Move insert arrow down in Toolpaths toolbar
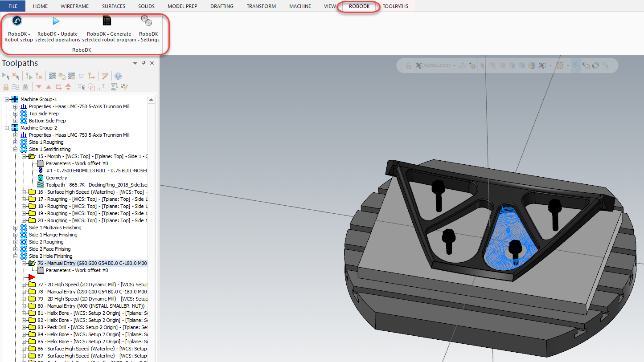The width and height of the screenshot is (644, 362). [x=39, y=87]
